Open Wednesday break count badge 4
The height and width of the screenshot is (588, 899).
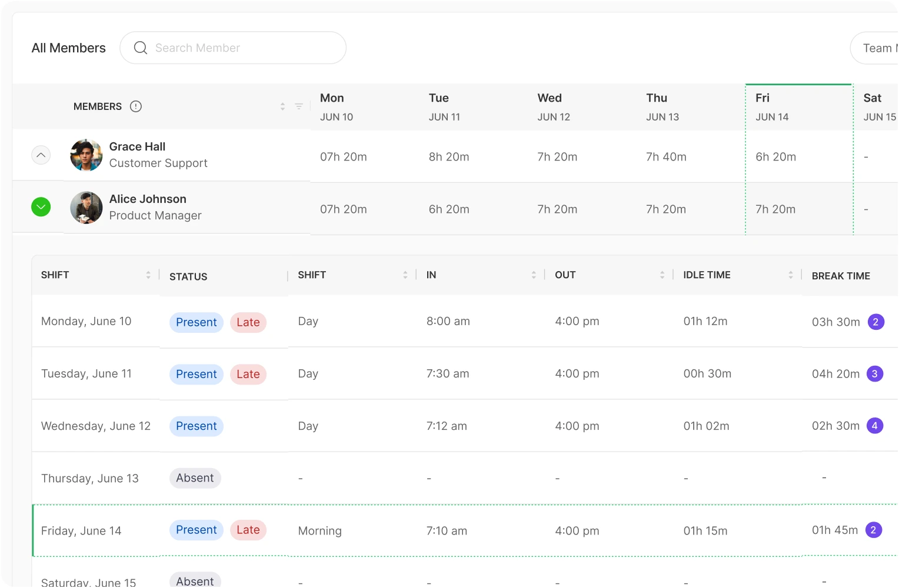point(875,425)
